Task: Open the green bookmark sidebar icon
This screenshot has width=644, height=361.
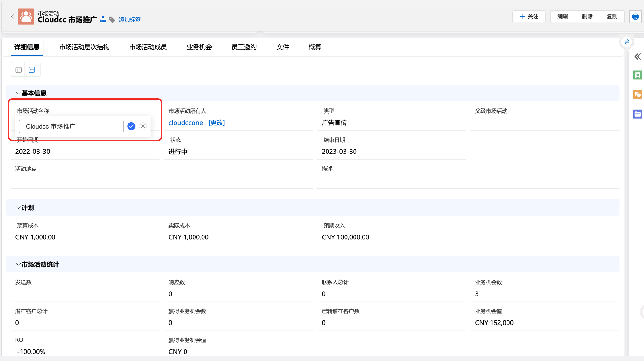Action: click(638, 75)
